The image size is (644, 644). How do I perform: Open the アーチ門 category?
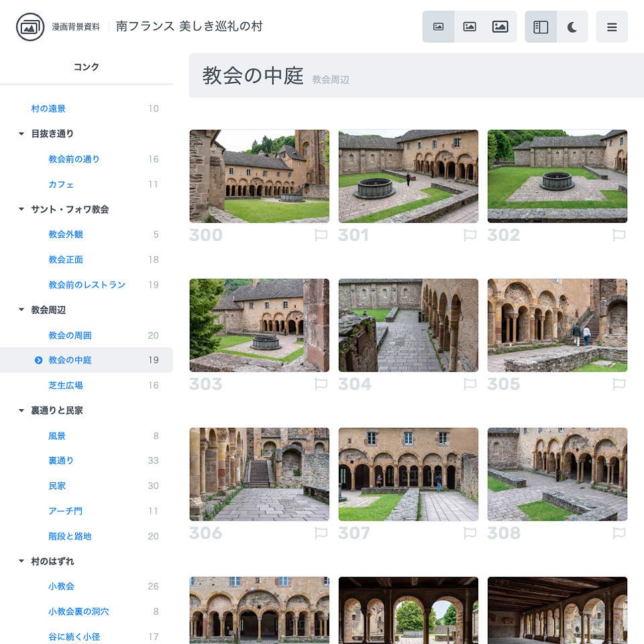[66, 511]
